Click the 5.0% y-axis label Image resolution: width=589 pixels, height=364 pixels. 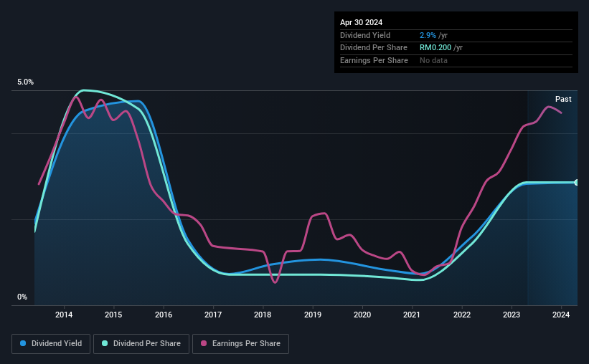coord(25,82)
